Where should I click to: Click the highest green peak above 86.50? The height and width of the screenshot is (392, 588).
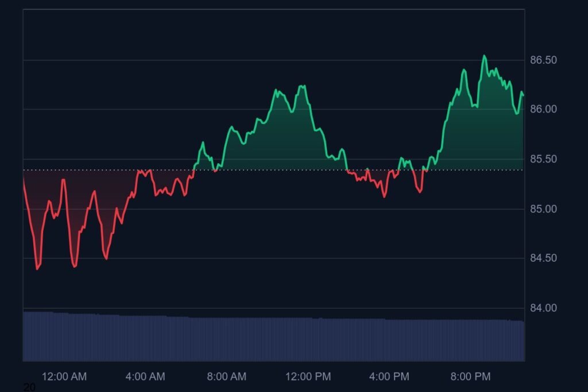click(484, 56)
